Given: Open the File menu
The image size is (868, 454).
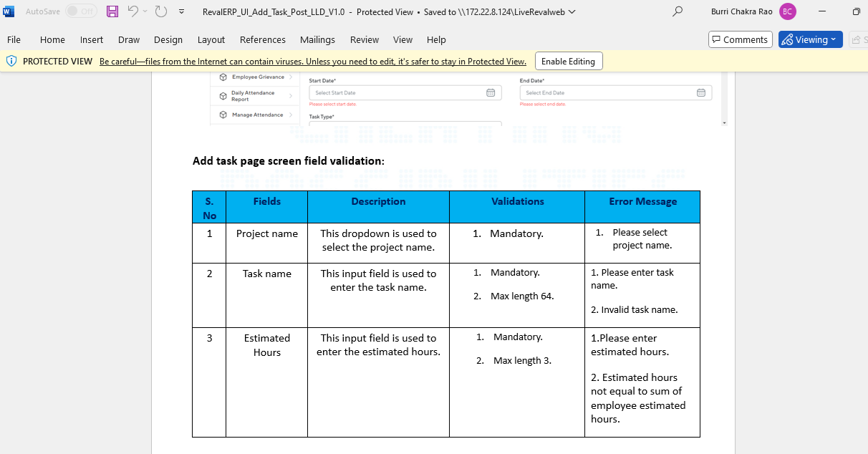Looking at the screenshot, I should (14, 39).
